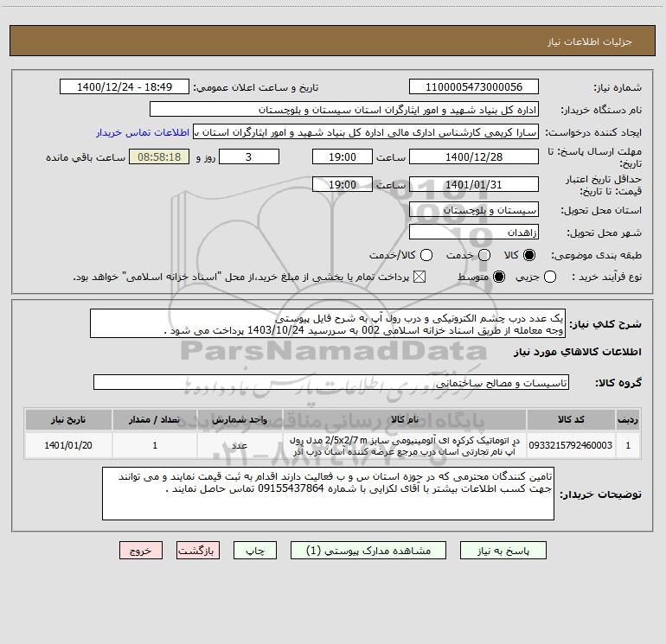Click the announcement date field 1400/12/24 - 18:49
Viewport: 666px width, 644px height.
(125, 87)
